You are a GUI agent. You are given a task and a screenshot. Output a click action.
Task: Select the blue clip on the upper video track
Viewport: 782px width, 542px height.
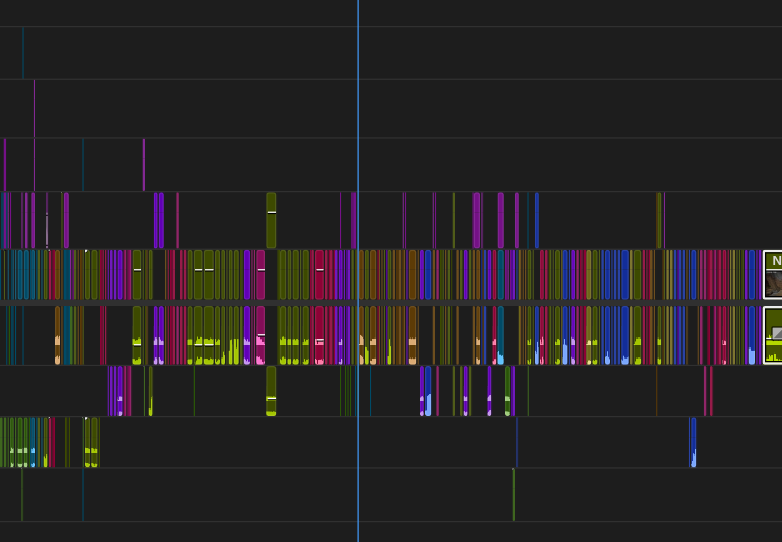[537, 220]
